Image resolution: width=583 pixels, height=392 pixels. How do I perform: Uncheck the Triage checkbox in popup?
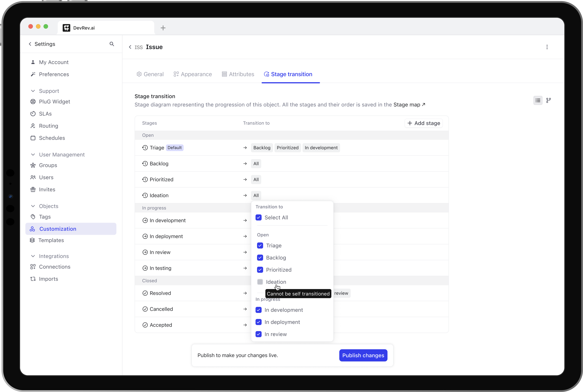pos(260,245)
